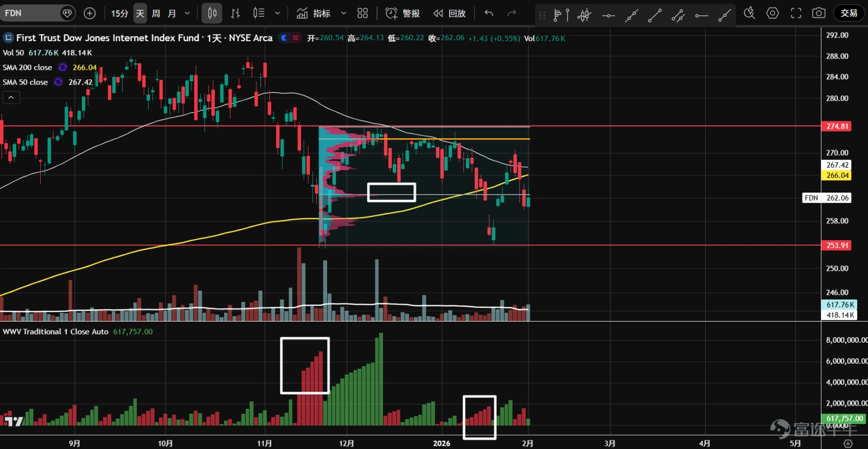Select the SMA 200 close legend label
This screenshot has width=868, height=449.
tap(27, 67)
